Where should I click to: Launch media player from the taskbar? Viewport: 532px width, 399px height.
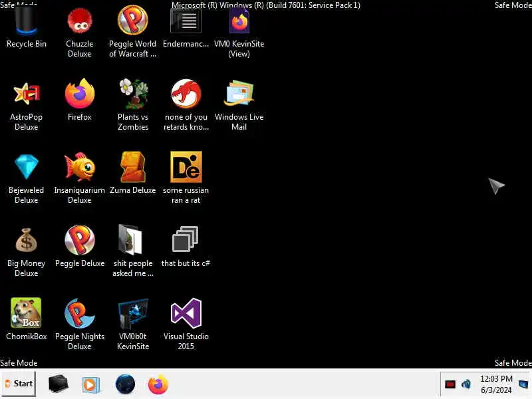coord(91,385)
